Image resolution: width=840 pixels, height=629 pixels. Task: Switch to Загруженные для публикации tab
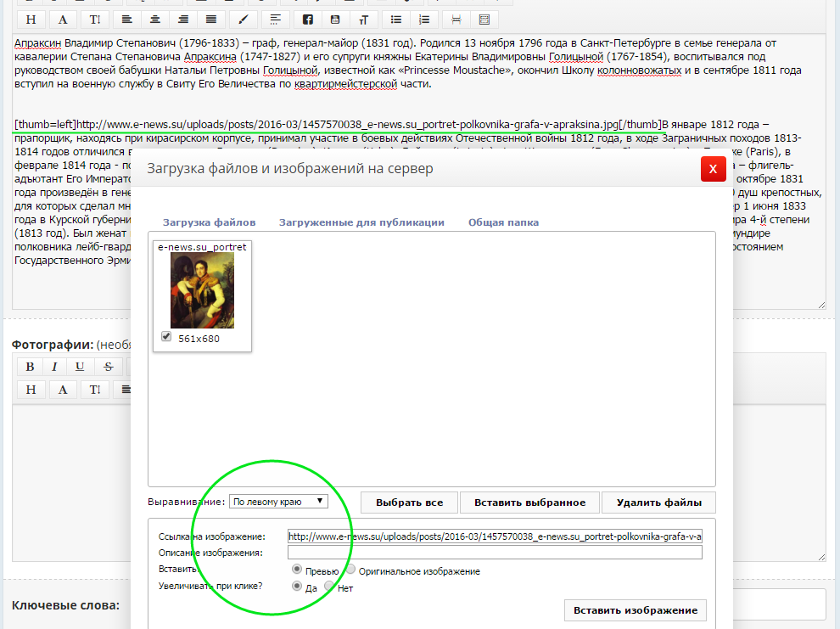[361, 222]
